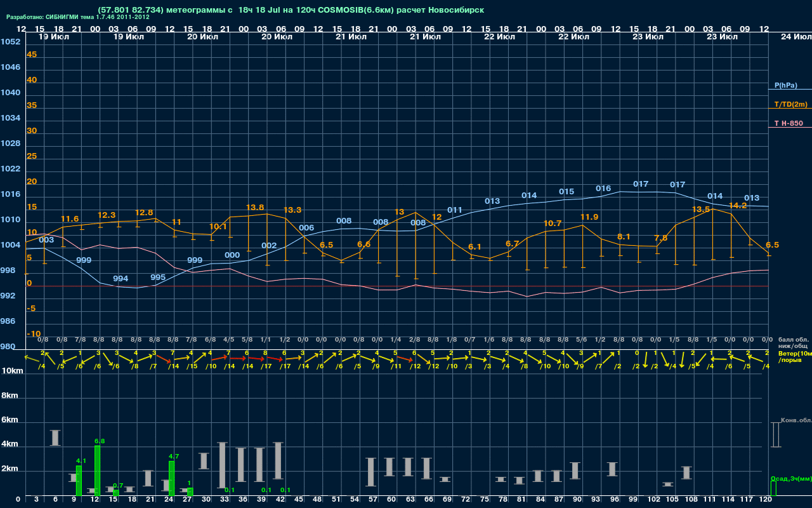Click the '24 Июл' date label
Viewport: 812px width, 508px height.
coord(796,37)
